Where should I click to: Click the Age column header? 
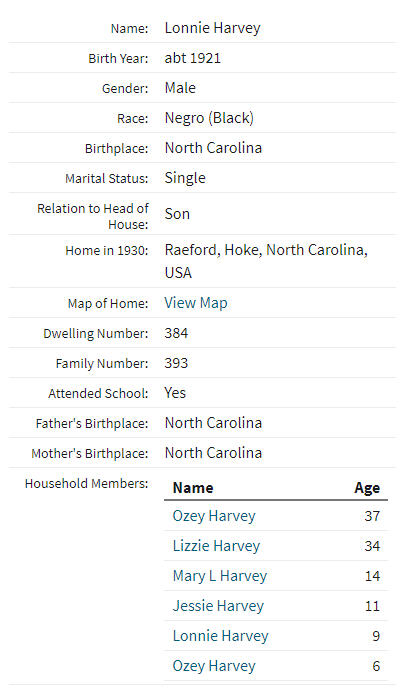367,488
